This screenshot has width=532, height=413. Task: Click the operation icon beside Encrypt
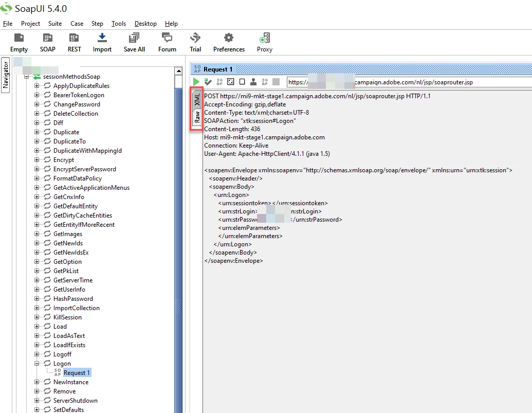tap(47, 159)
